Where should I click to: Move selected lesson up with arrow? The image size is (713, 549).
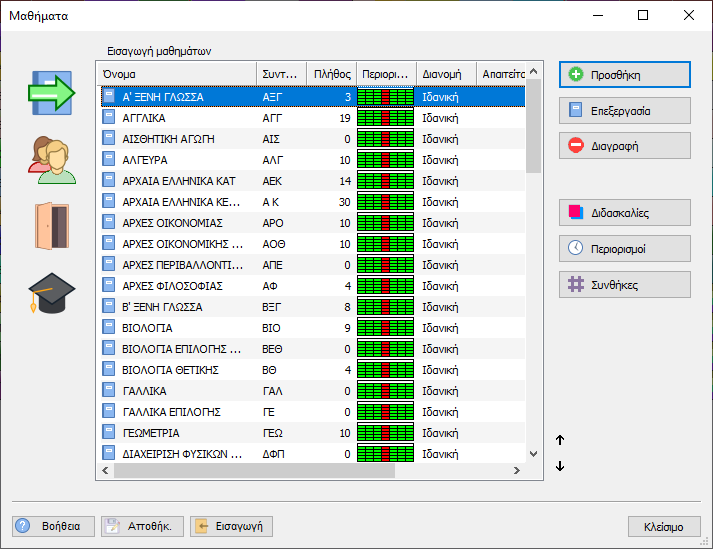click(560, 440)
